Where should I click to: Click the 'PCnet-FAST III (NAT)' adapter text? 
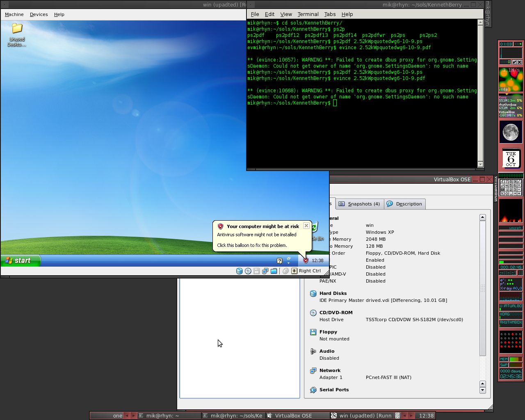[388, 377]
